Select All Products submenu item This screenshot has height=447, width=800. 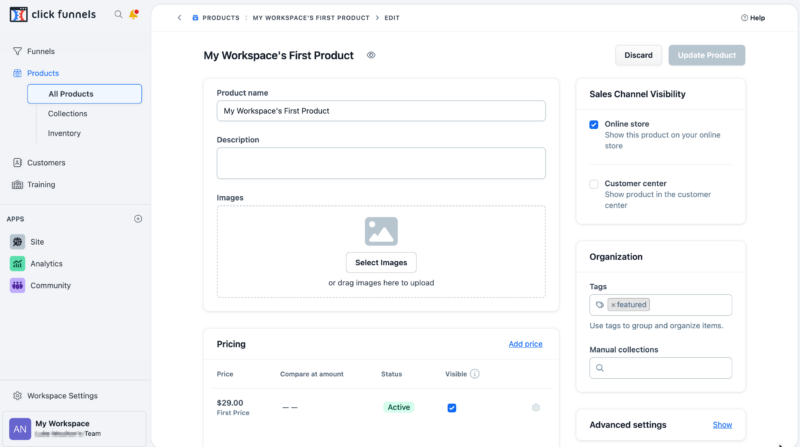[85, 94]
